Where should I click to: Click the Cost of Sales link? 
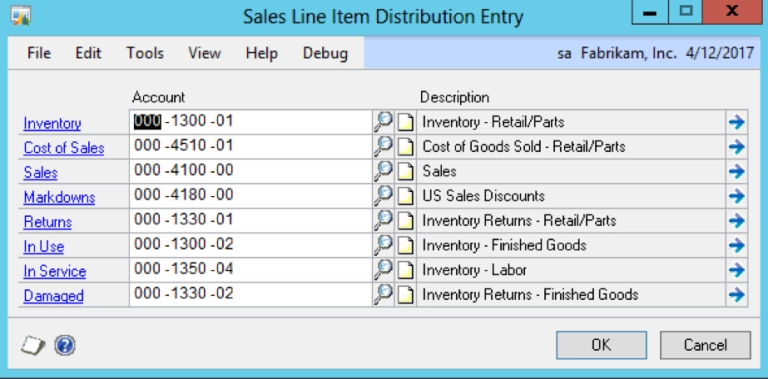coord(64,148)
